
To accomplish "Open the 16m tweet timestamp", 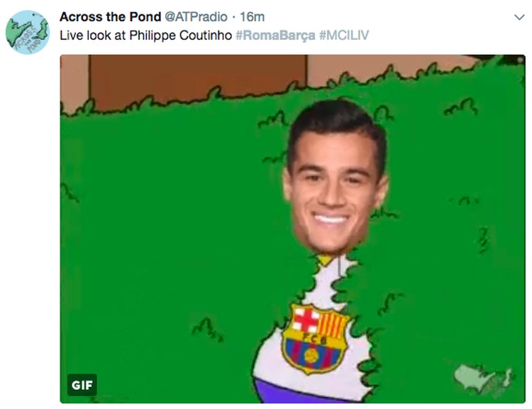I will 252,16.
